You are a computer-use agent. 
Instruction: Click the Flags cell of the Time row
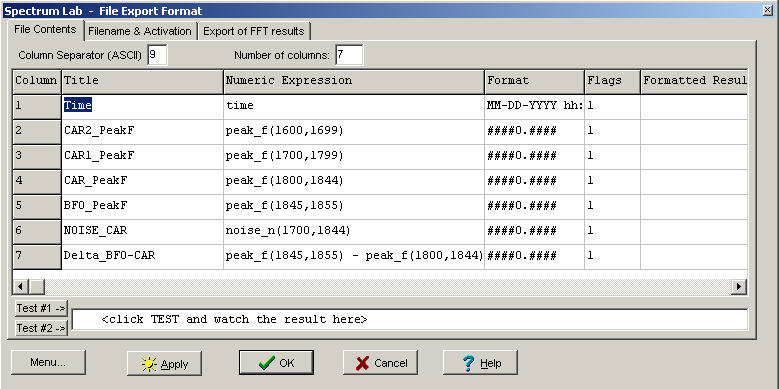click(x=612, y=107)
